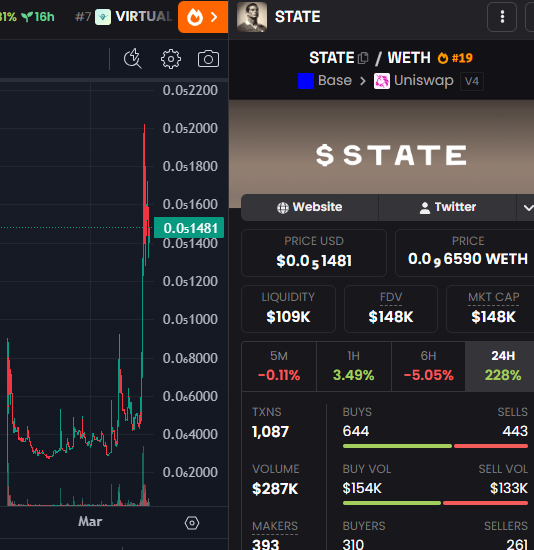Copy STATE token address icon
This screenshot has height=550, width=534.
pyautogui.click(x=363, y=58)
